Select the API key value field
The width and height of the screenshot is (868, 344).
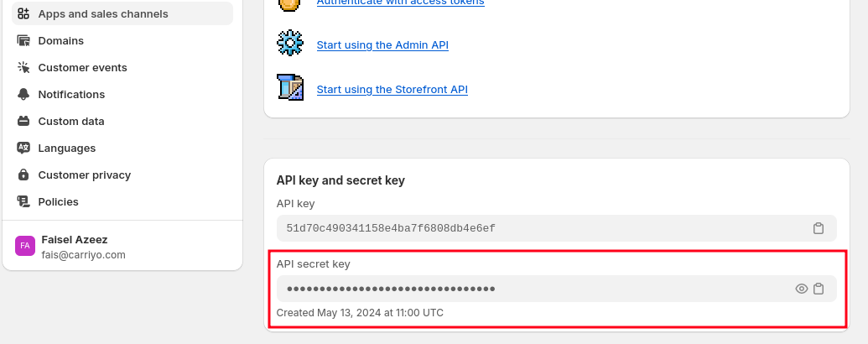coord(556,228)
